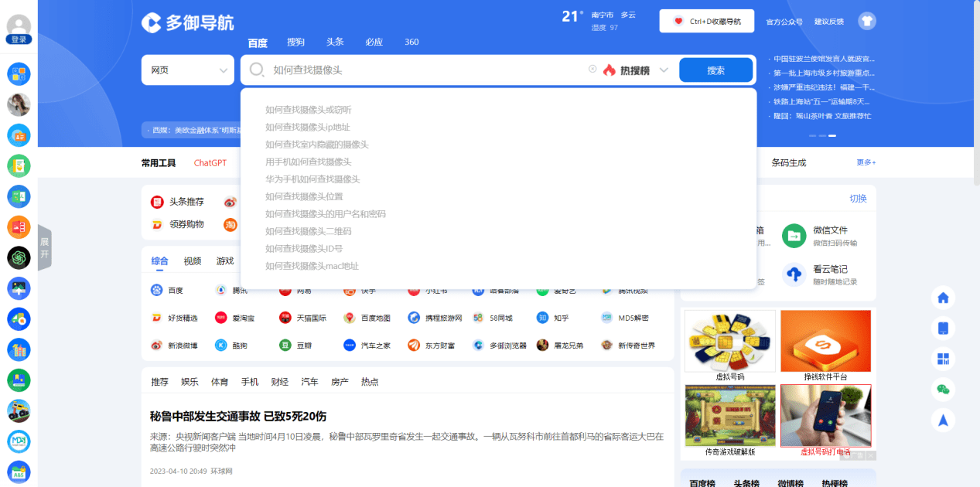Click the login avatar icon
The image size is (980, 487).
(x=19, y=26)
